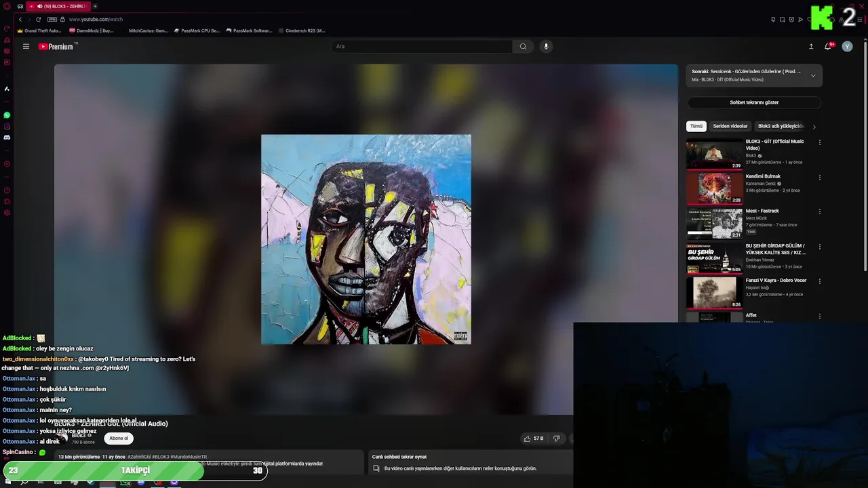
Task: Go back with browser back arrow
Action: click(20, 19)
